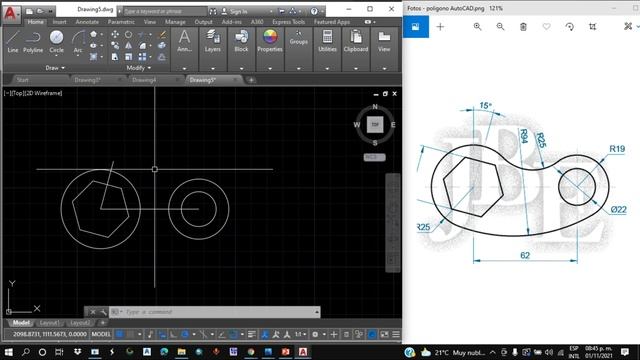This screenshot has width=640, height=360.
Task: Toggle the drawing grid display in status bar
Action: 119,334
